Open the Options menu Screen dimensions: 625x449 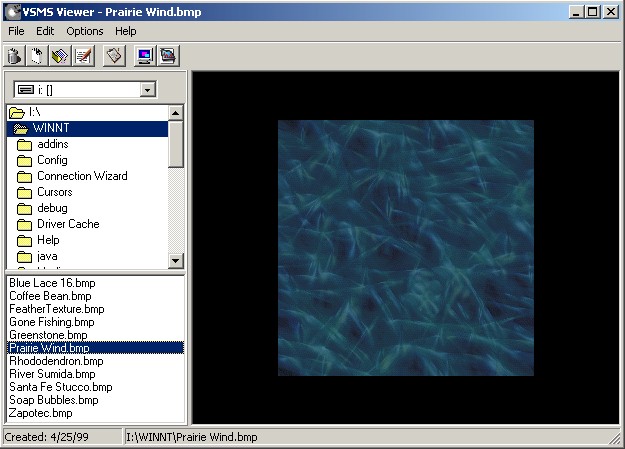pos(85,31)
